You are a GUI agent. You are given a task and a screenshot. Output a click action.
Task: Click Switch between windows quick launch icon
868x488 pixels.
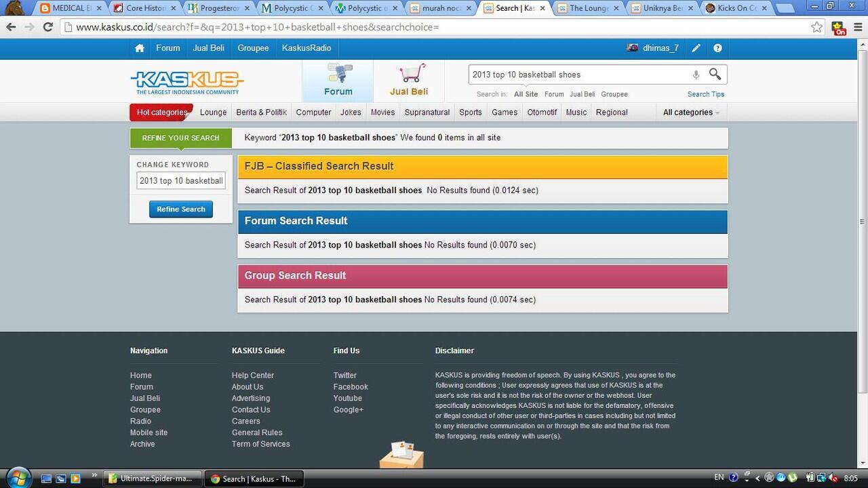pyautogui.click(x=60, y=479)
